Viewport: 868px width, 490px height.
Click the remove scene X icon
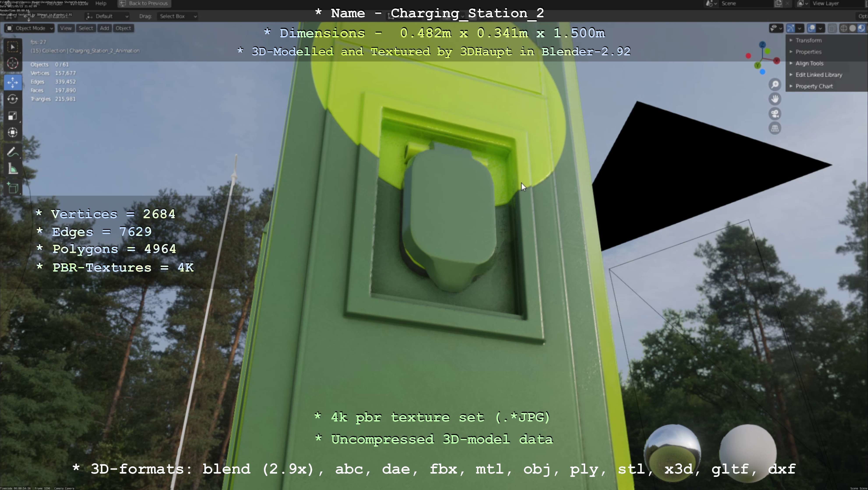point(787,3)
